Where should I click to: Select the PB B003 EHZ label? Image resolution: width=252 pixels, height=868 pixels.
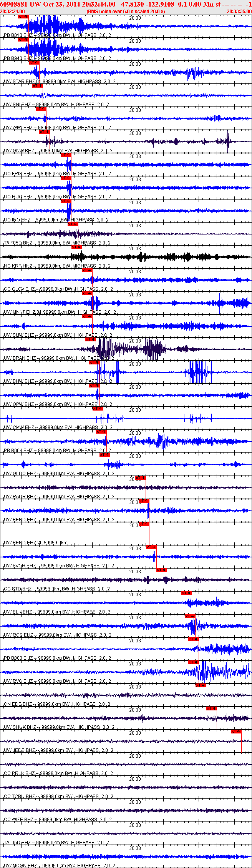click(57, 658)
